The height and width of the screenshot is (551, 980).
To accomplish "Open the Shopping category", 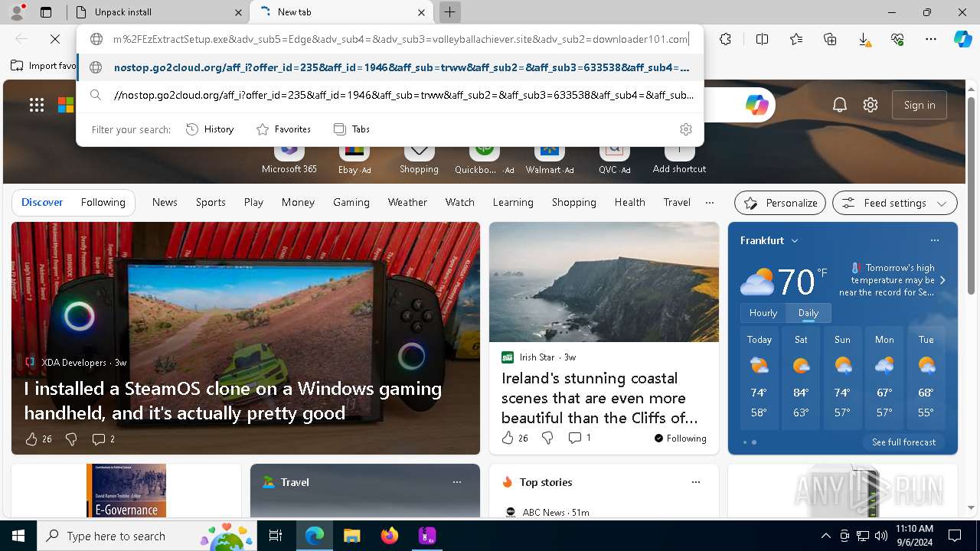I will [x=573, y=202].
